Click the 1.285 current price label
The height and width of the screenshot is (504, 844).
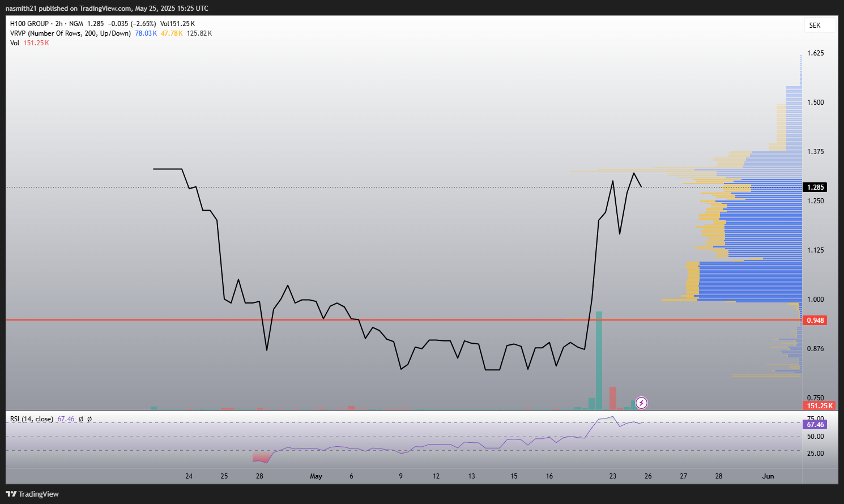[x=816, y=187]
